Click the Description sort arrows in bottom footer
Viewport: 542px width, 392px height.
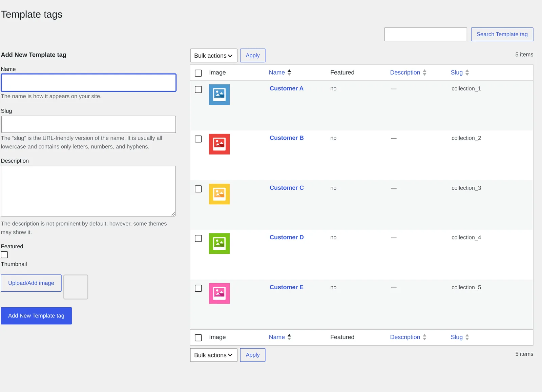[424, 337]
